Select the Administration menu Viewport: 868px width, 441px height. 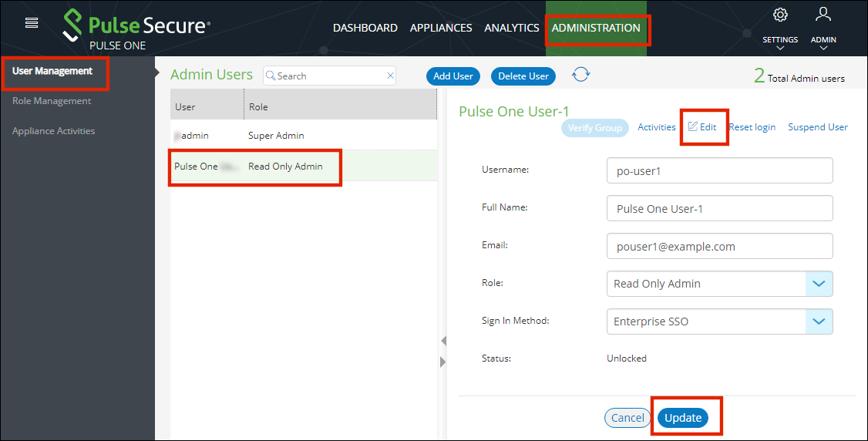pyautogui.click(x=596, y=28)
